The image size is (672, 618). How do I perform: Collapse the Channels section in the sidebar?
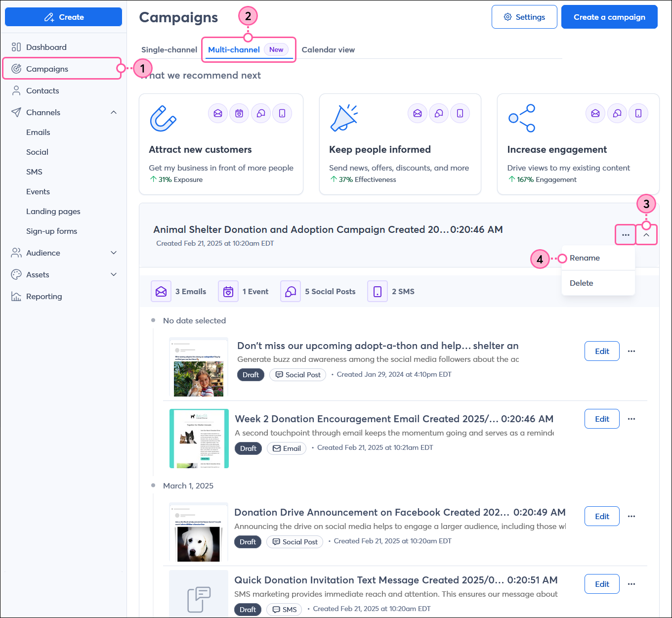click(x=114, y=112)
